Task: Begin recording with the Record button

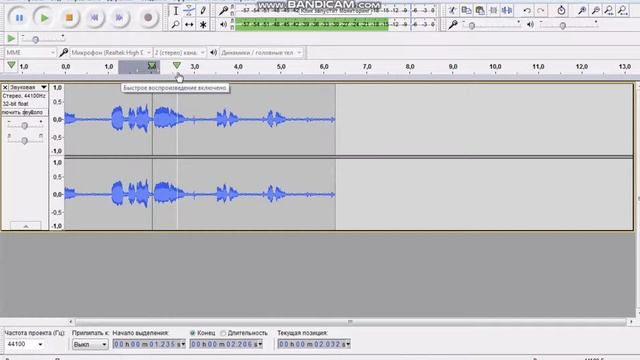Action: [x=148, y=18]
